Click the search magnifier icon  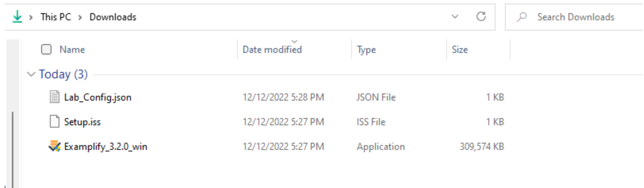[522, 17]
